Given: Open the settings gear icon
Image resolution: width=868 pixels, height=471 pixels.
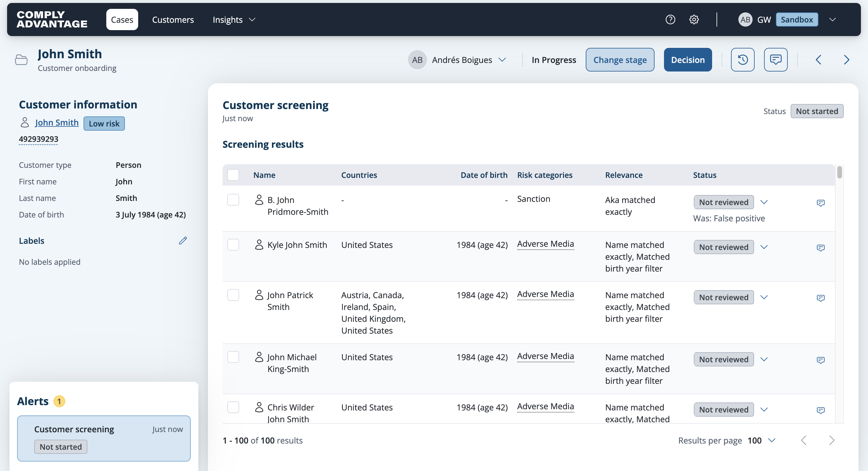Looking at the screenshot, I should tap(694, 20).
